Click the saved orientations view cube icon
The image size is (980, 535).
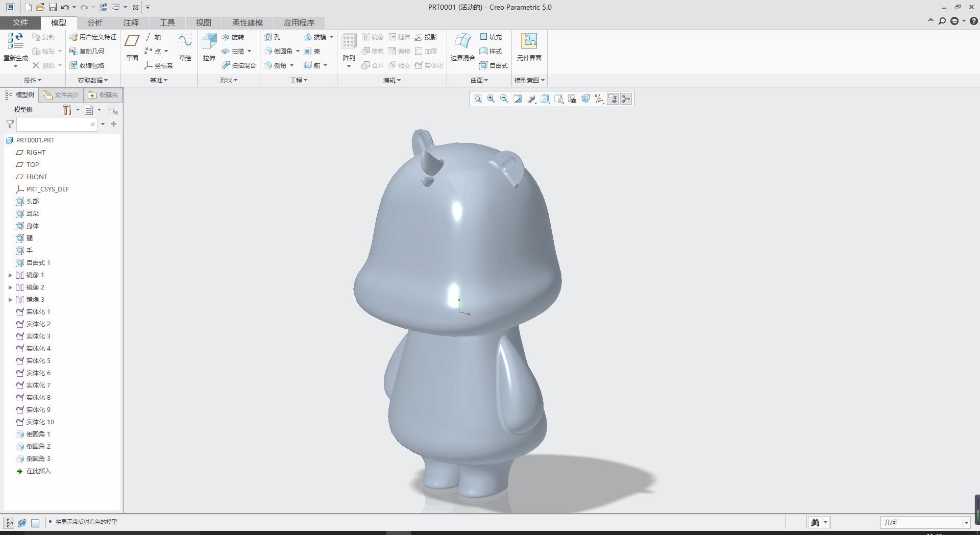coord(545,99)
